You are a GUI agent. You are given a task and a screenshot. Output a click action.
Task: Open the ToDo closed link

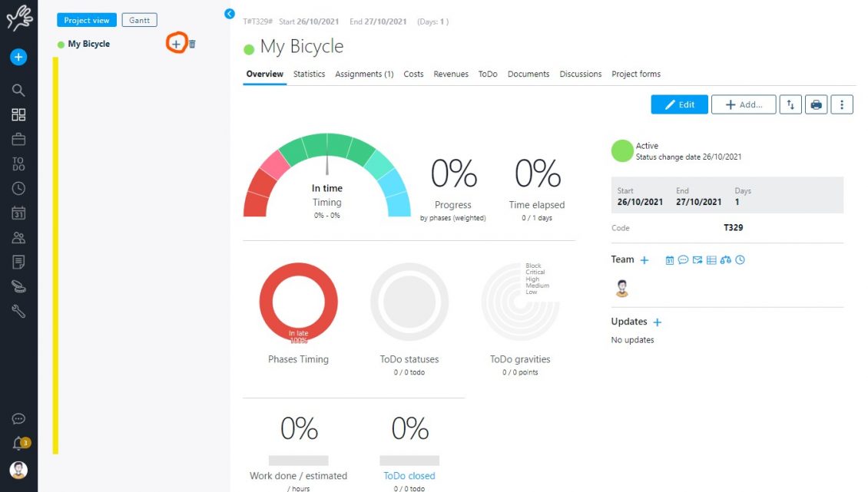pyautogui.click(x=409, y=476)
